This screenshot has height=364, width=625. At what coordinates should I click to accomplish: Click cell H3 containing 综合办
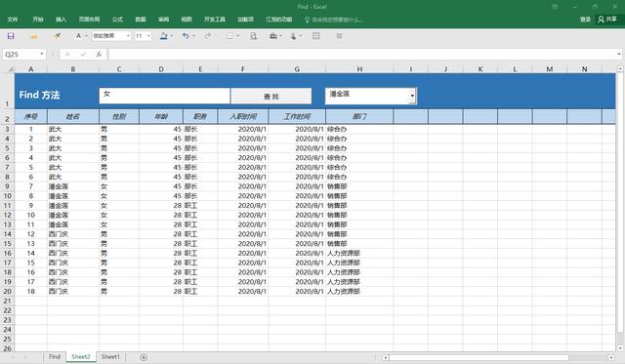[359, 129]
